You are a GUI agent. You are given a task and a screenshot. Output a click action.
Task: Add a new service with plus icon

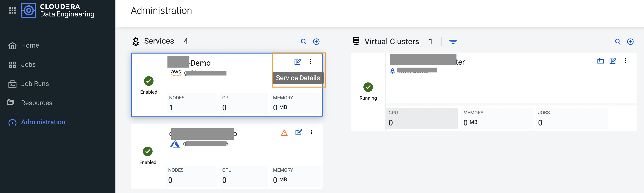click(316, 42)
